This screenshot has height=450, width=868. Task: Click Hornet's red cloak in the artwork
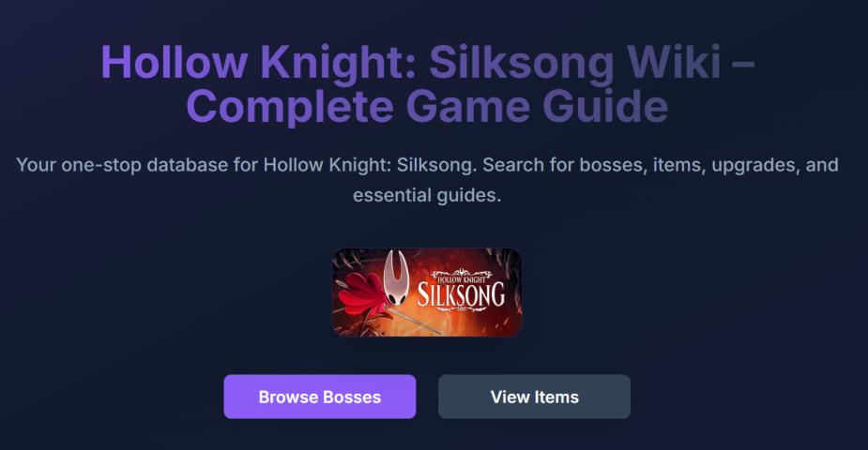click(x=362, y=294)
